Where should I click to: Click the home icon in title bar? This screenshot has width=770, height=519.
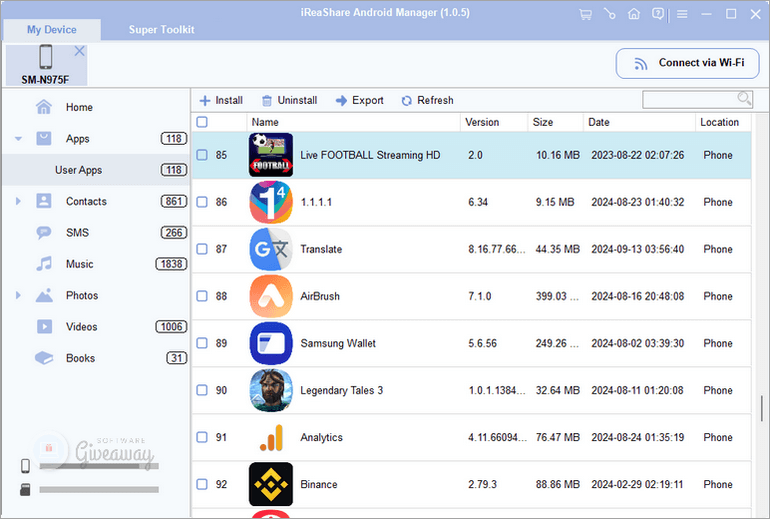[633, 14]
